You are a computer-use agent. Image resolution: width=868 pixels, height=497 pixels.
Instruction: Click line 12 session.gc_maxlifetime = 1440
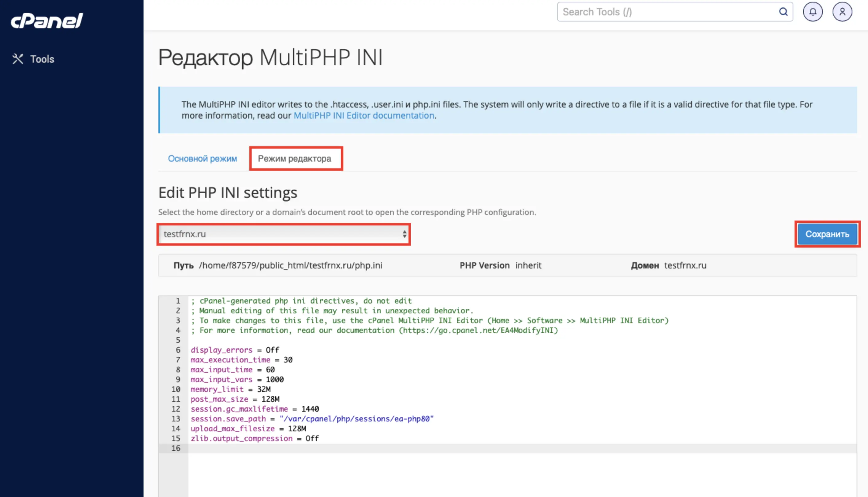point(255,409)
